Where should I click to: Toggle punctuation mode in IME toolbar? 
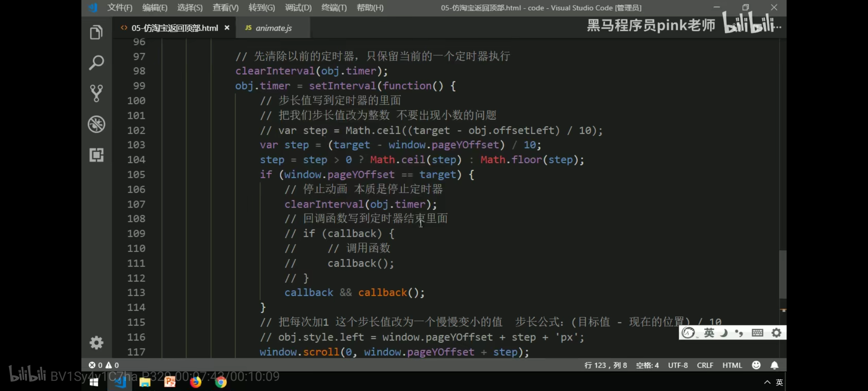point(739,332)
